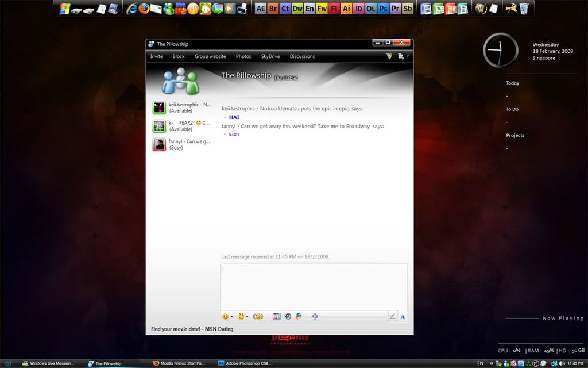Click the Today widget heading
588x368 pixels.
[x=512, y=83]
